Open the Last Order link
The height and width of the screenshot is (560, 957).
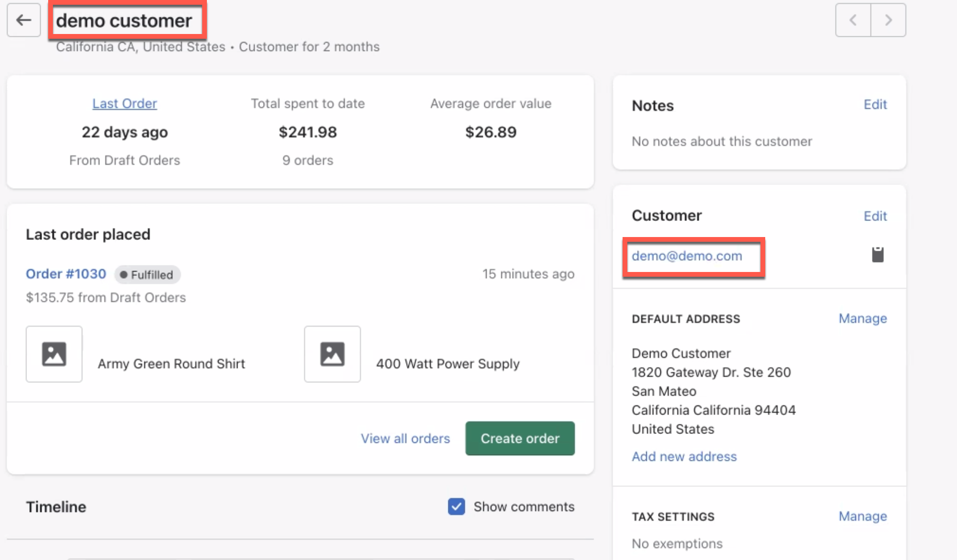click(x=125, y=103)
